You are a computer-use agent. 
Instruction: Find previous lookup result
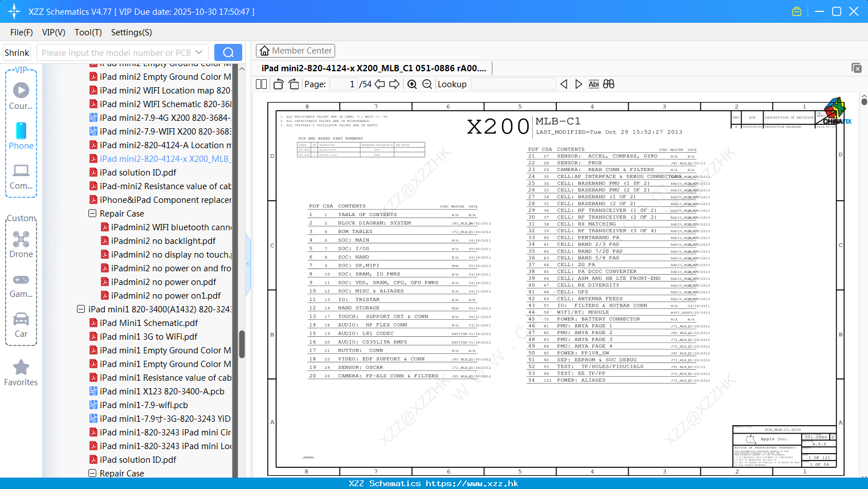tap(564, 84)
